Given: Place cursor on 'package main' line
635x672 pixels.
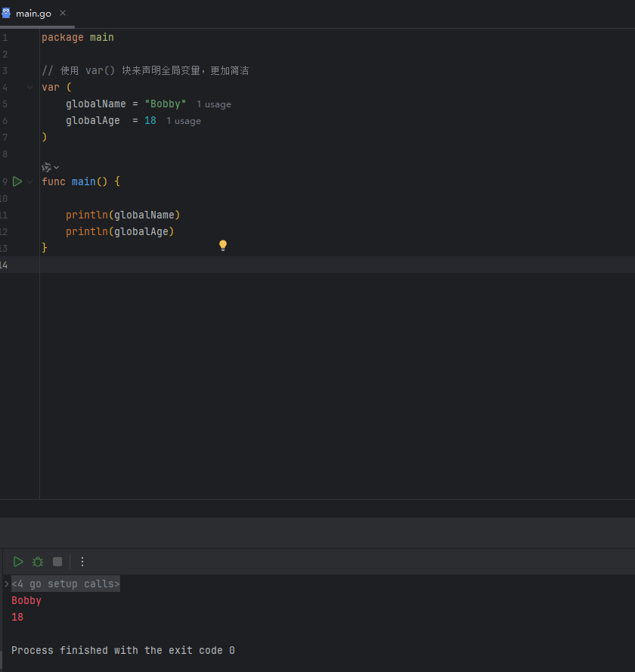Looking at the screenshot, I should pos(78,37).
